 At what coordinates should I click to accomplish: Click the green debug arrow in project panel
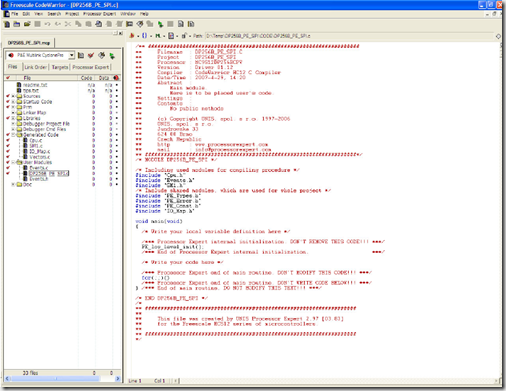[112, 56]
